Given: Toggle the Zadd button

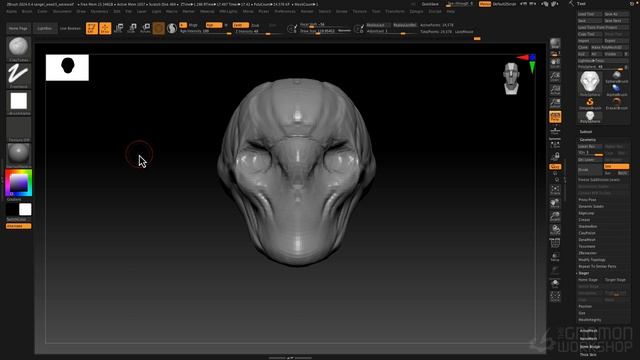Looking at the screenshot, I should click(240, 25).
